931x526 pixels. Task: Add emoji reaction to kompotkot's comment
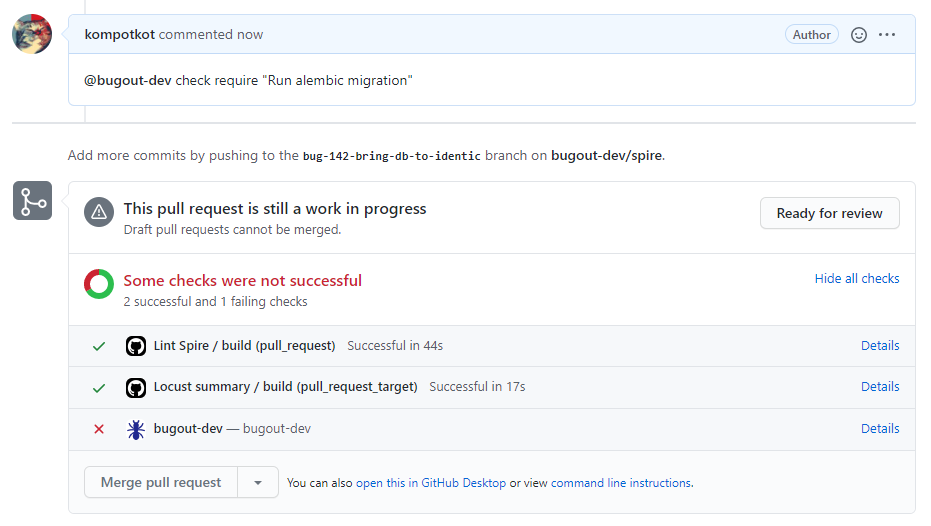point(859,35)
